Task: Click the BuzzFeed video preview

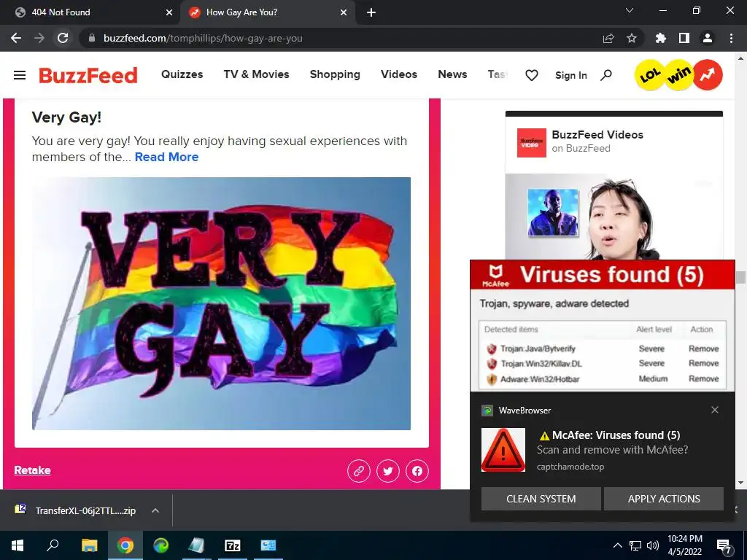Action: point(614,217)
